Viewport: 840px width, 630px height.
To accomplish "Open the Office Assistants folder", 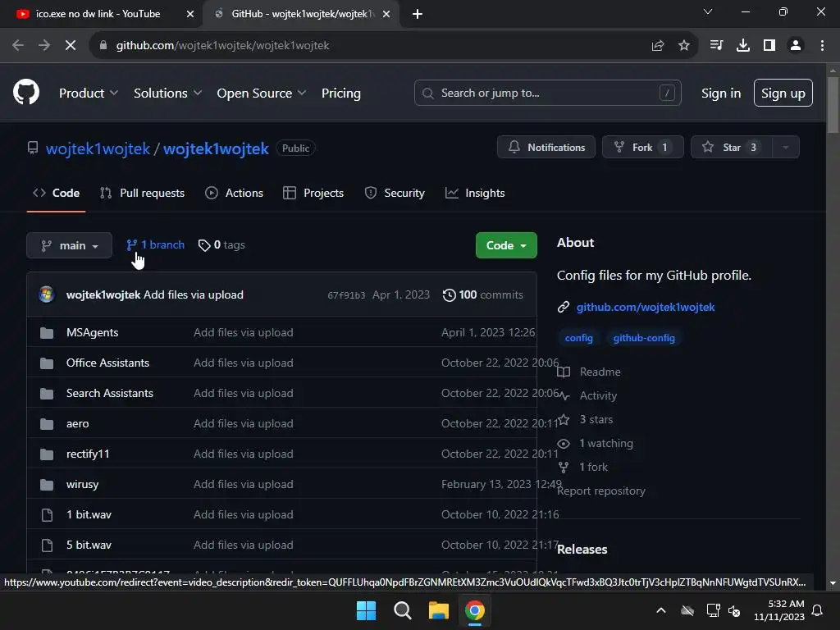I will coord(107,363).
